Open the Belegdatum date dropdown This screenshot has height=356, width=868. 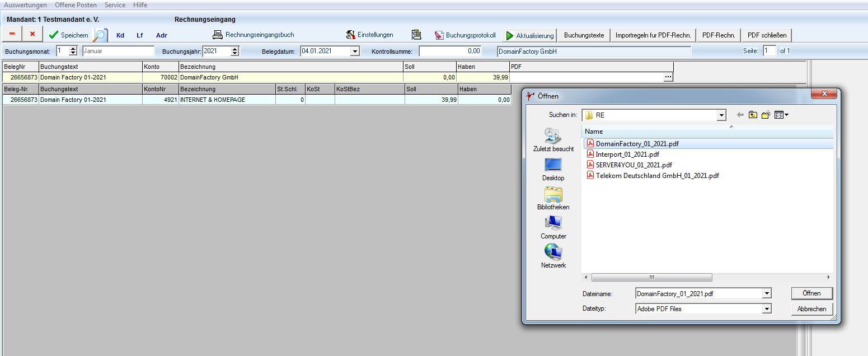(354, 51)
